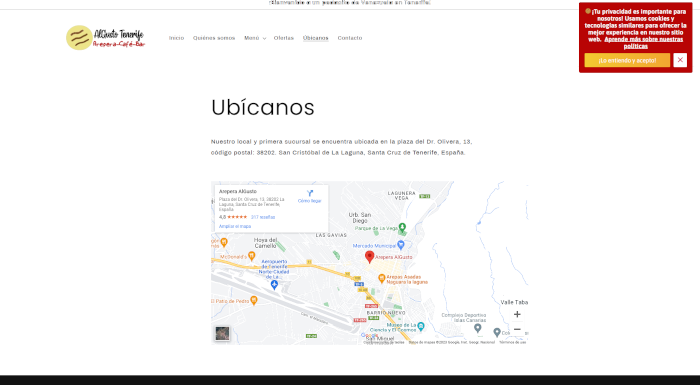Click the AlGusto Tenerife logo
The width and height of the screenshot is (700, 385).
click(x=106, y=38)
